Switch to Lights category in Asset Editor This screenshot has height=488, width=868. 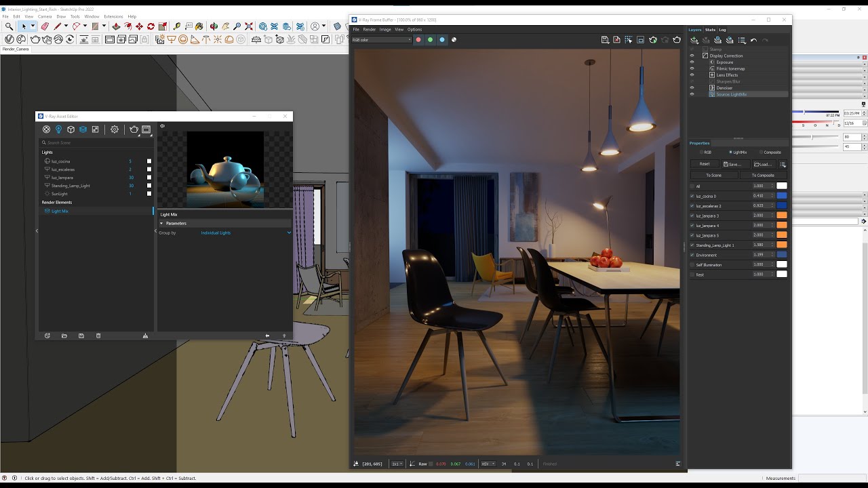click(58, 129)
